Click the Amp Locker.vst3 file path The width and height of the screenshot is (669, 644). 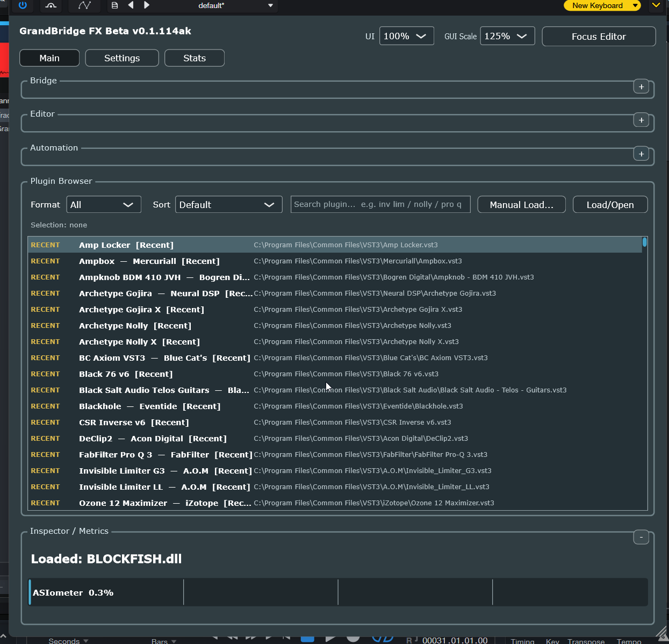tap(346, 245)
